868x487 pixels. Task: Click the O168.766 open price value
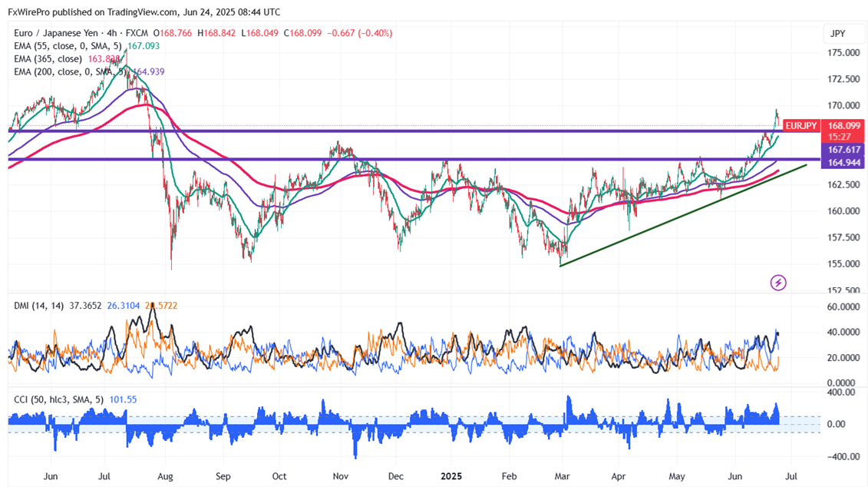[x=173, y=33]
